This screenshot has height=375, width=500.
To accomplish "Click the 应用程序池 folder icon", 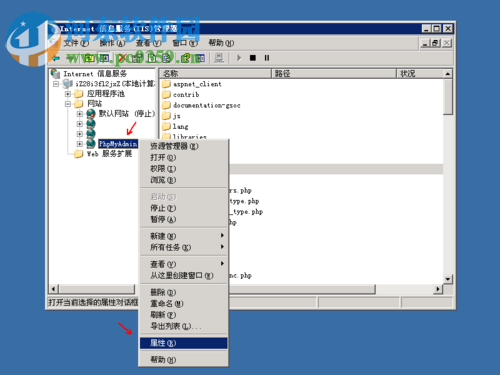I will pyautogui.click(x=79, y=94).
